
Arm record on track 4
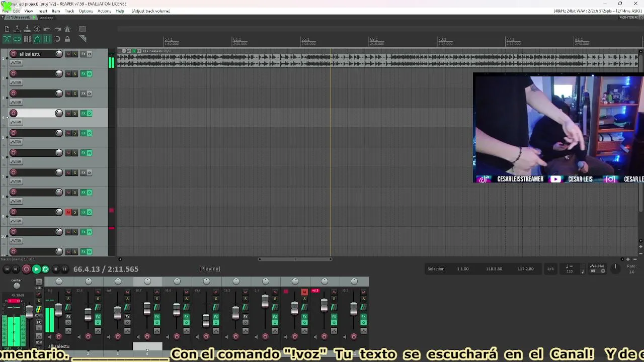click(14, 113)
